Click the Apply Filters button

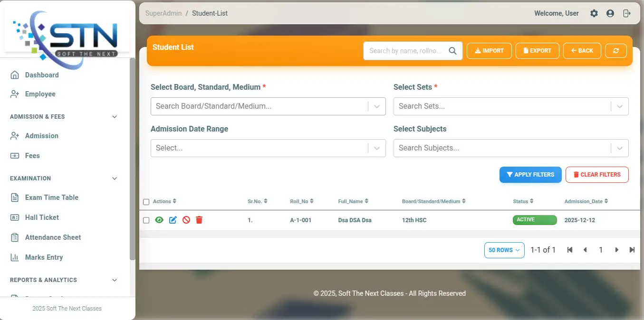click(530, 175)
